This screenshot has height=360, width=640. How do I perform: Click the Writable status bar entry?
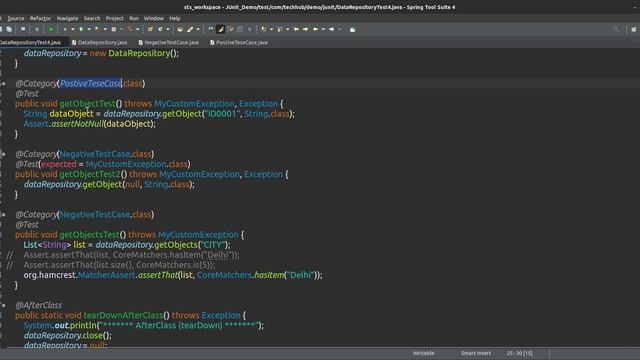[x=423, y=353]
